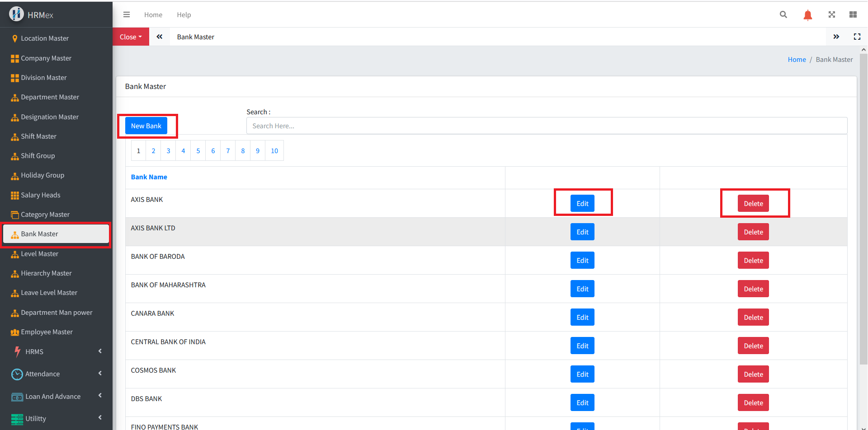
Task: Open the Close dropdown button
Action: pos(131,37)
